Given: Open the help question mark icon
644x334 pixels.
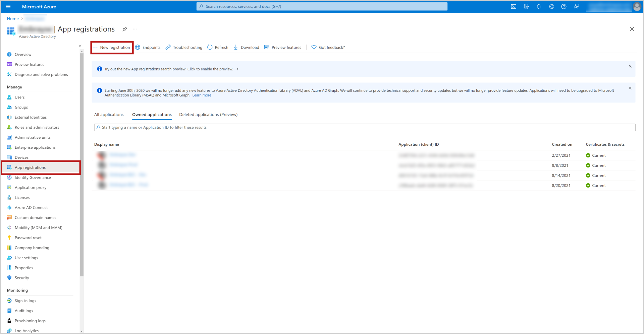Looking at the screenshot, I should tap(564, 6).
